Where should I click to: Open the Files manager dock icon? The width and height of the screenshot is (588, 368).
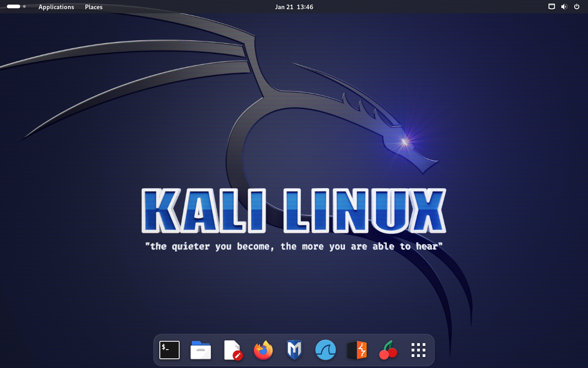coord(201,350)
